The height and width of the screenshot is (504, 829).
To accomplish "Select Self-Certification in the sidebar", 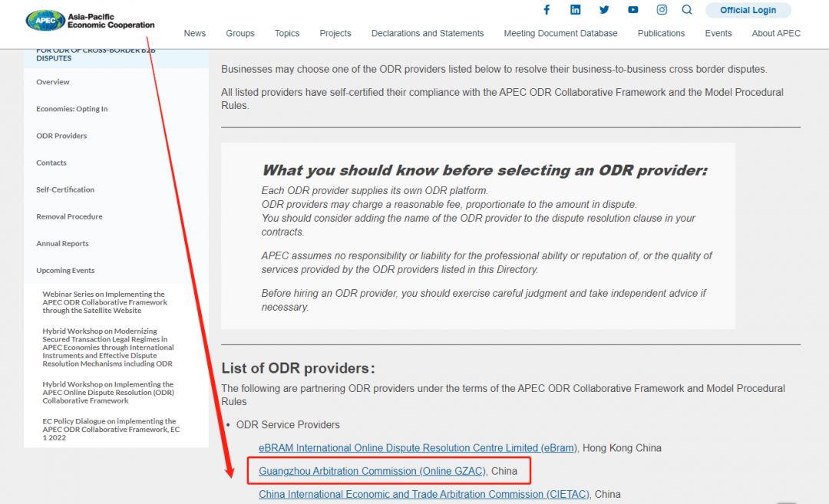I will [65, 189].
